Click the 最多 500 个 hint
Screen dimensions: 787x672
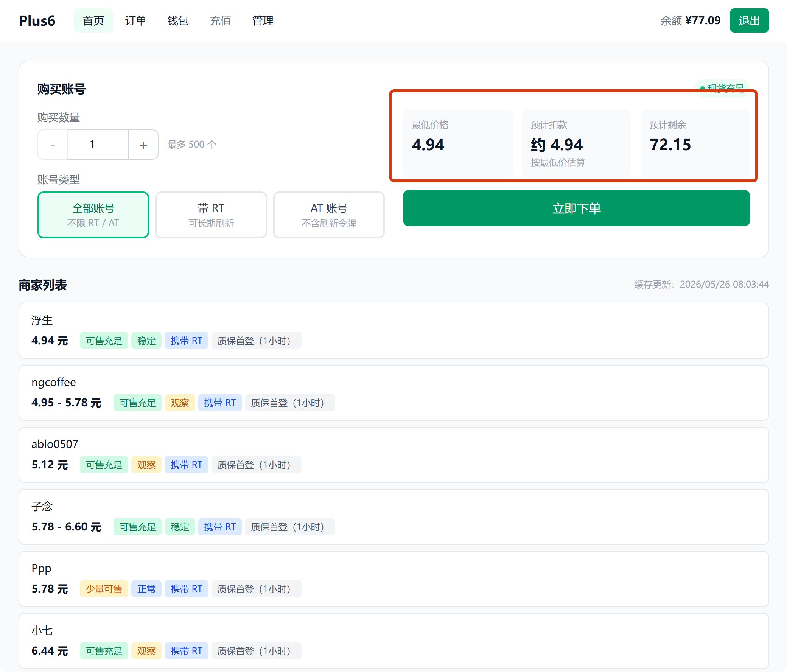pyautogui.click(x=192, y=145)
